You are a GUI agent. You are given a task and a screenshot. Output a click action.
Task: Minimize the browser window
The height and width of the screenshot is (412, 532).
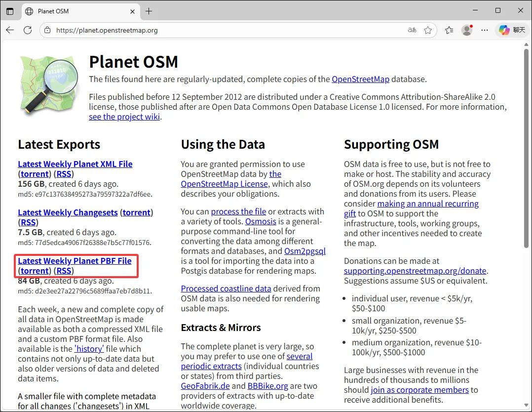pos(476,10)
